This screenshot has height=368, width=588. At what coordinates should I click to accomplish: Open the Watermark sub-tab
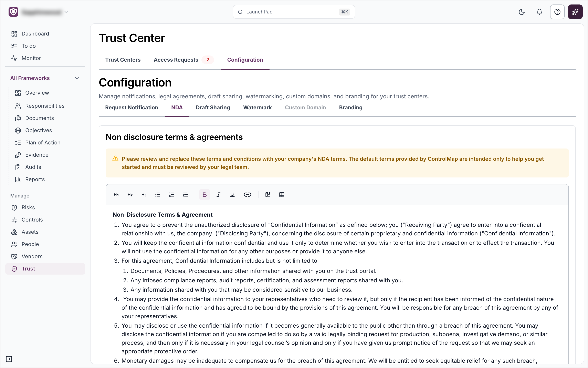257,107
